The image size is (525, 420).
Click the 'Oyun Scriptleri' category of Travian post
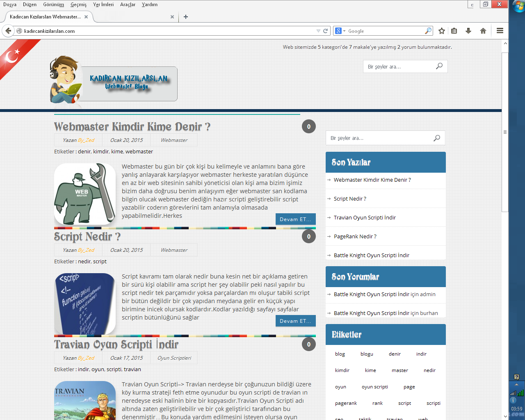(x=174, y=358)
